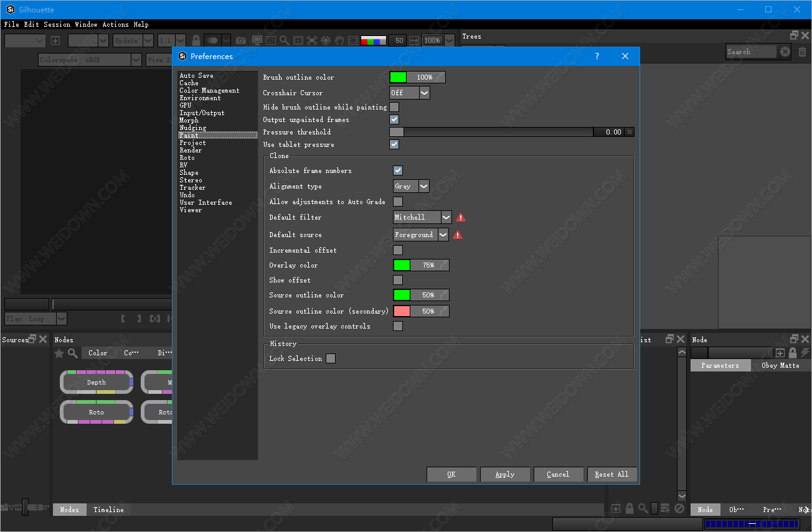The height and width of the screenshot is (532, 812).
Task: Click the Source outline color (secondary) pink swatch
Action: point(402,311)
